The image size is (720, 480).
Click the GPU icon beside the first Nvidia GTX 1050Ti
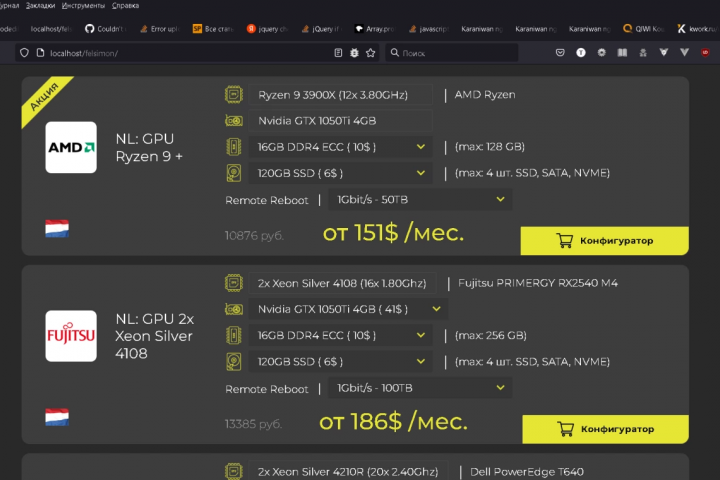tap(234, 121)
